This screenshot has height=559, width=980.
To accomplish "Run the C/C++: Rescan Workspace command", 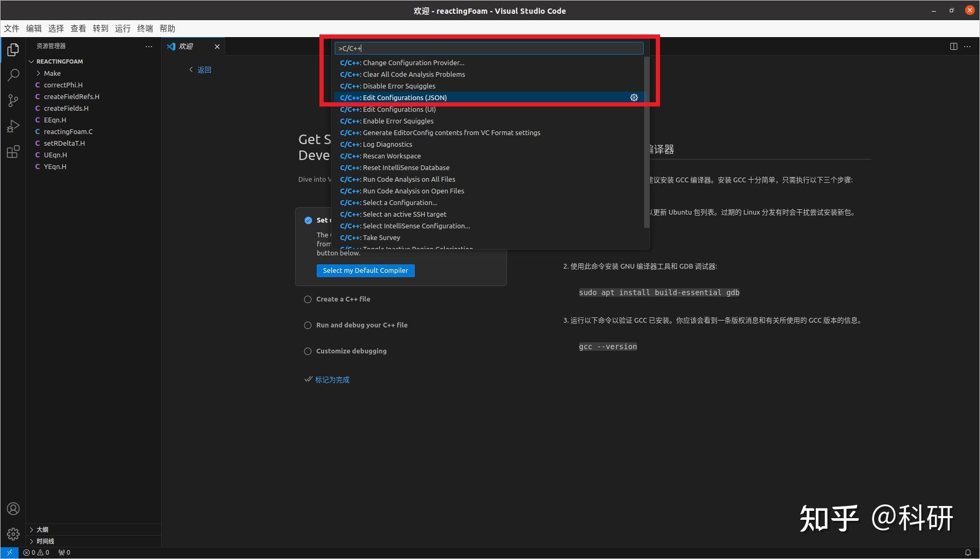I will (380, 156).
